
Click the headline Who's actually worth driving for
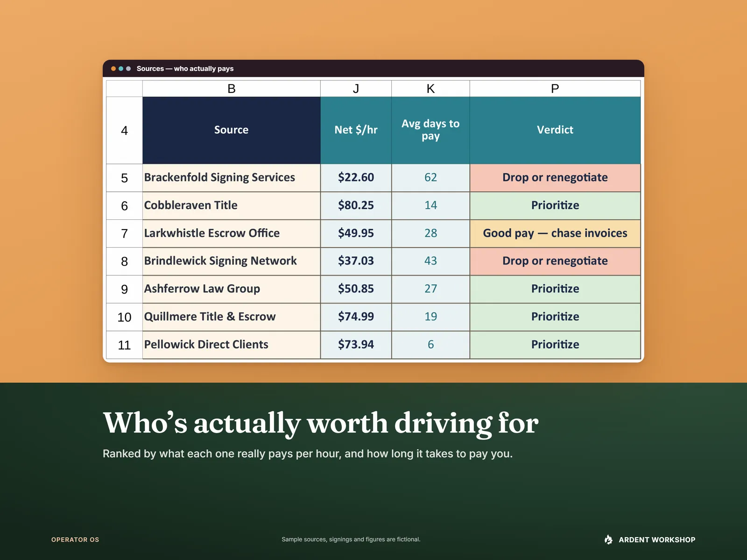(321, 423)
